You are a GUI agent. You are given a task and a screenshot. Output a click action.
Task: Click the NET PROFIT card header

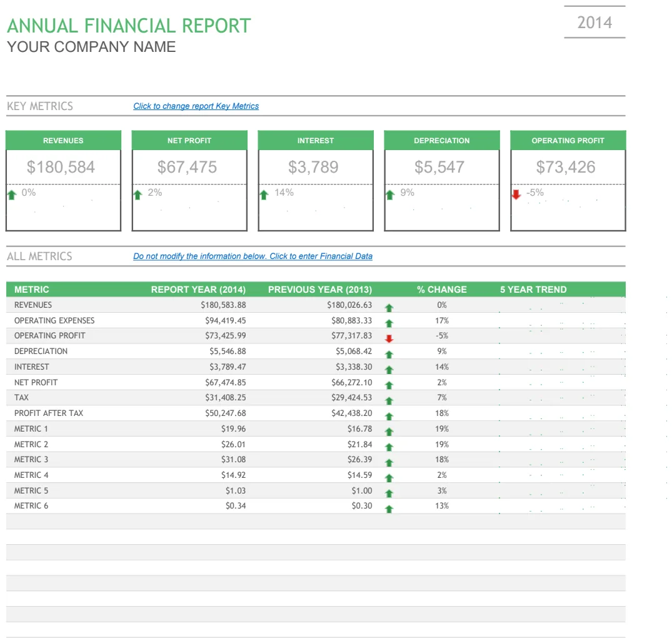(x=189, y=140)
